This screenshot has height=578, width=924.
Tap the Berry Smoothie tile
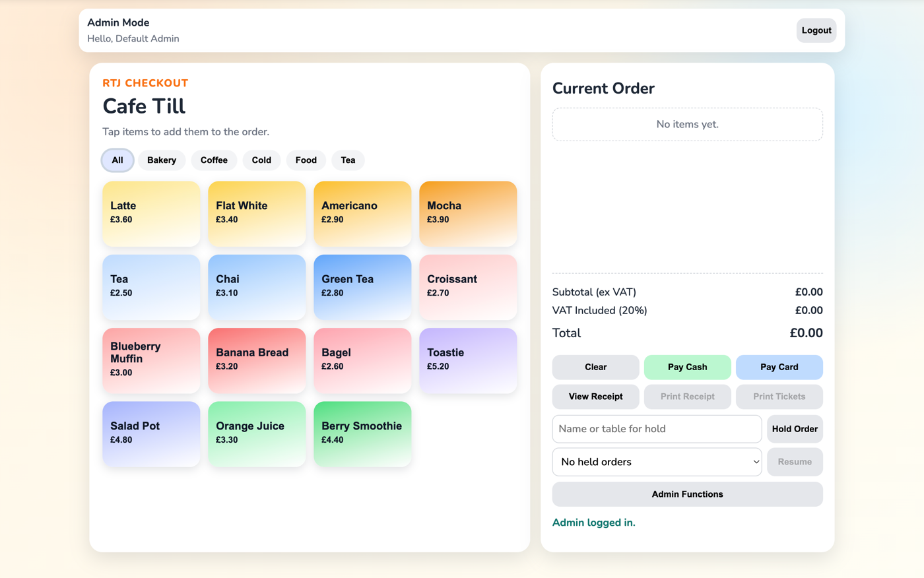[x=362, y=434]
